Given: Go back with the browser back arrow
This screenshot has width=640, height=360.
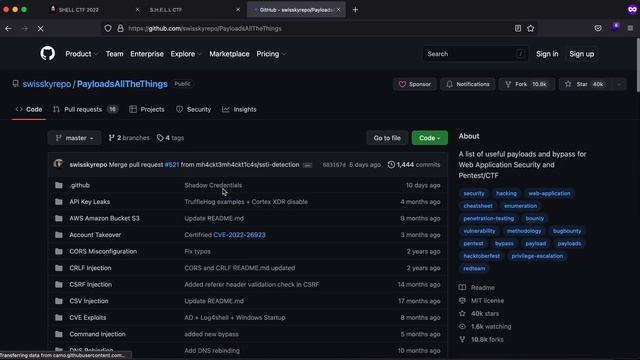Looking at the screenshot, I should point(9,29).
